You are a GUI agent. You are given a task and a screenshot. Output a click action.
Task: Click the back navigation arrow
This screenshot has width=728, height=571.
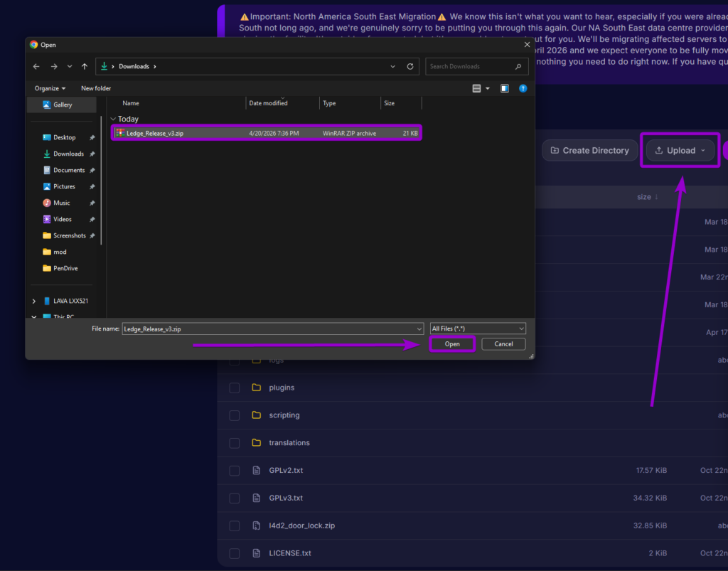(36, 65)
